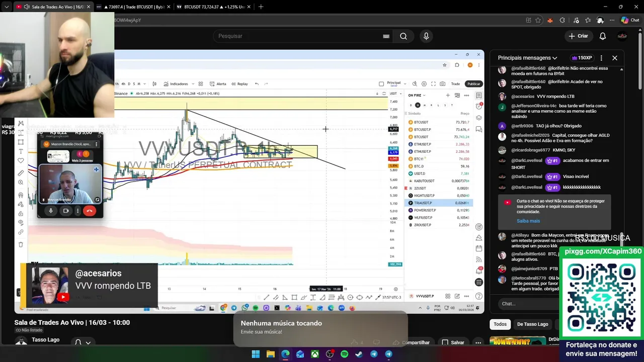Screen dimensions: 644x362
Task: Open the chart quick search icon
Action: pos(415,84)
